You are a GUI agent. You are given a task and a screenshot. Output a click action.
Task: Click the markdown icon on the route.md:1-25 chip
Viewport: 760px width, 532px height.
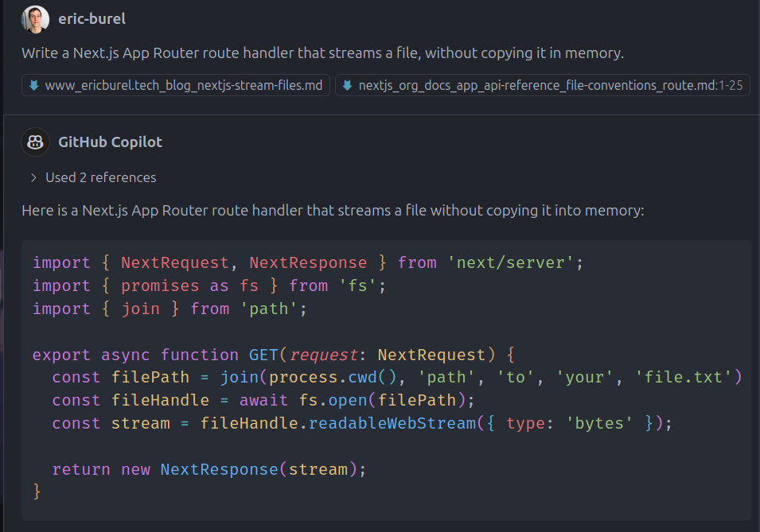point(347,86)
